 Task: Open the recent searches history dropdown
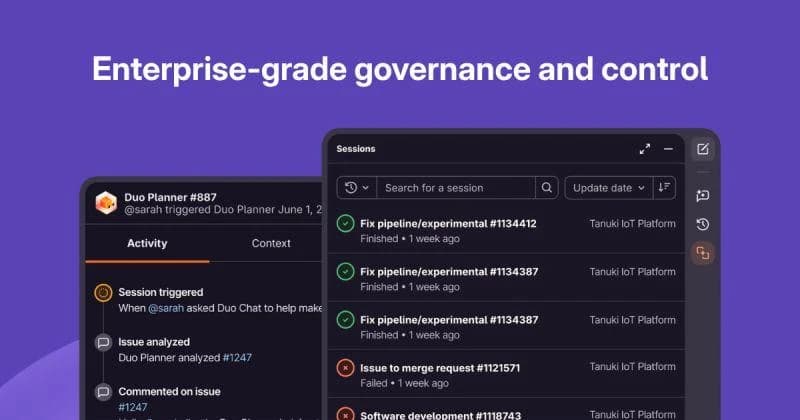357,188
